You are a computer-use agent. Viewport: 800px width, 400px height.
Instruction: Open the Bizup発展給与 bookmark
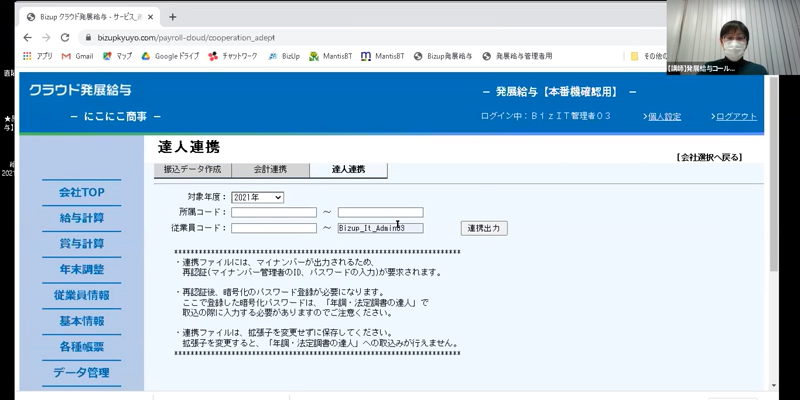click(443, 56)
